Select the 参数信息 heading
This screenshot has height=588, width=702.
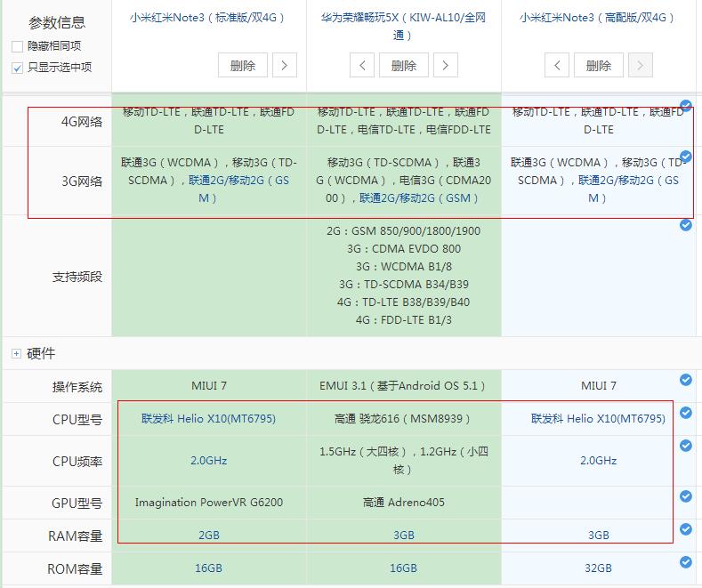click(x=57, y=22)
